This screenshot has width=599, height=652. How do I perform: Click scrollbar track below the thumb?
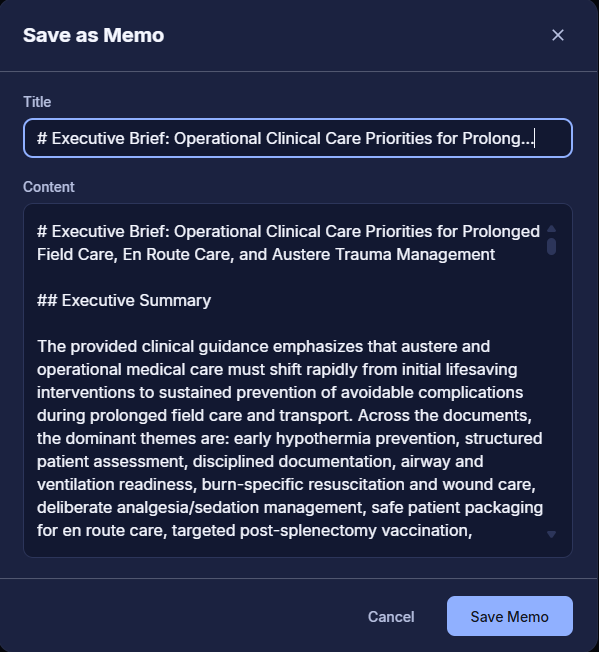tap(551, 391)
